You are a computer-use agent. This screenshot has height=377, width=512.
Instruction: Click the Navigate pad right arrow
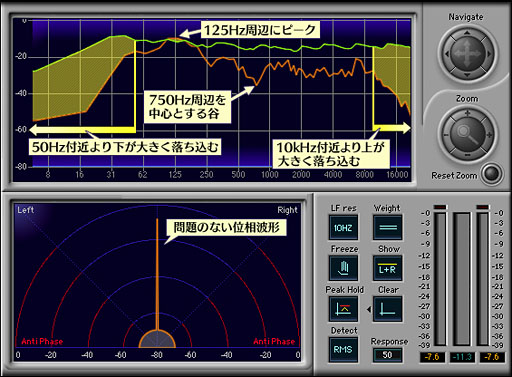(489, 54)
